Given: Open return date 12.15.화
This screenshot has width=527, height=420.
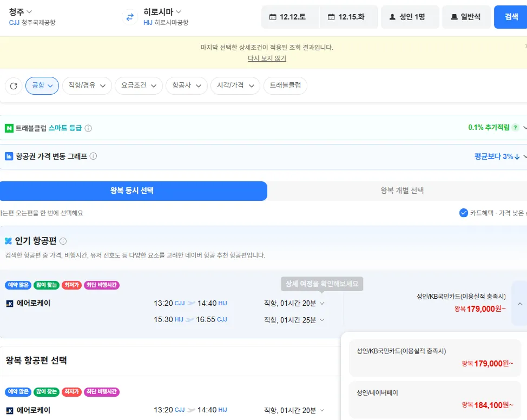Looking at the screenshot, I should point(349,17).
